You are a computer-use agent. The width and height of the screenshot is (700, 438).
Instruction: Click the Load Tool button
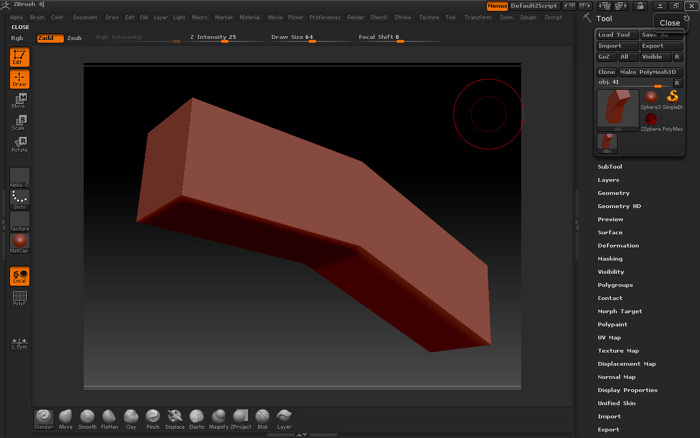614,35
